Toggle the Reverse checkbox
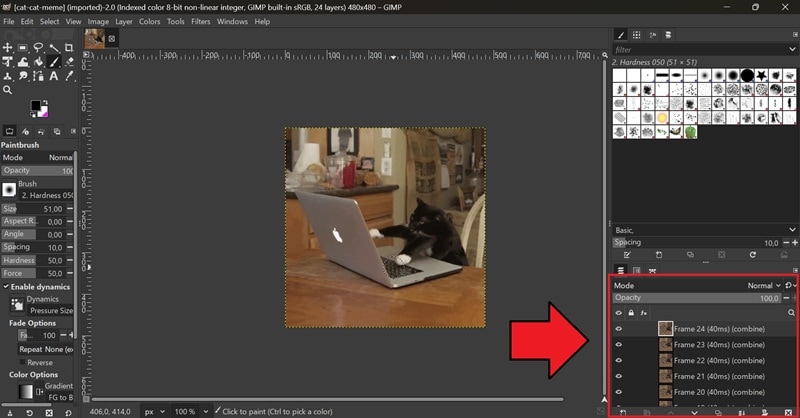 tap(22, 362)
